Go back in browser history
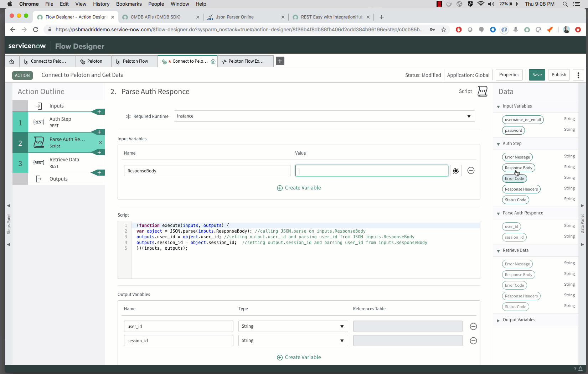The width and height of the screenshot is (588, 374). tap(13, 30)
